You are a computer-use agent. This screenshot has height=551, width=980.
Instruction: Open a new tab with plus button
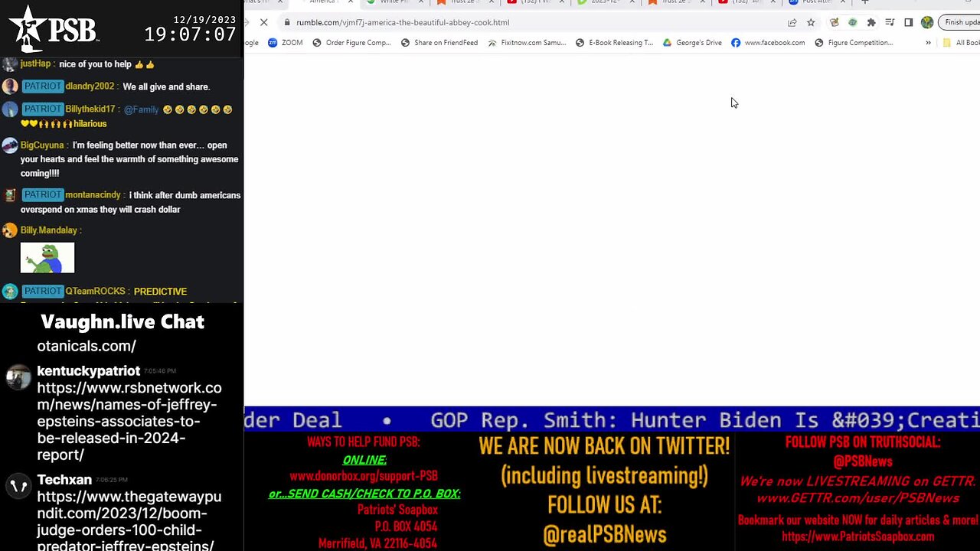[864, 2]
